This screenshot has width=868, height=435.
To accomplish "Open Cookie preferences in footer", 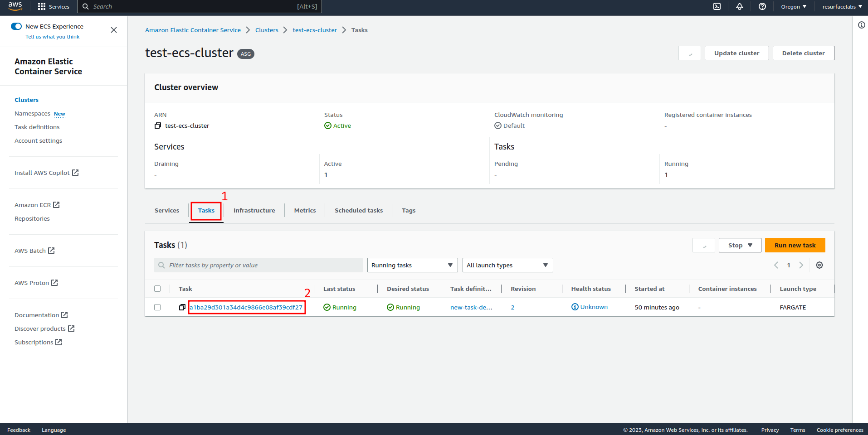I will pos(840,430).
